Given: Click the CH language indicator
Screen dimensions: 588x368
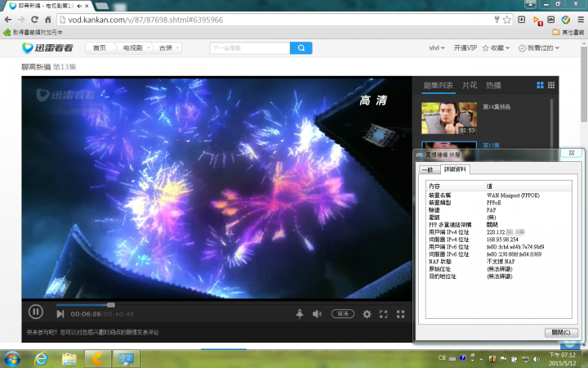Looking at the screenshot, I should point(442,358).
